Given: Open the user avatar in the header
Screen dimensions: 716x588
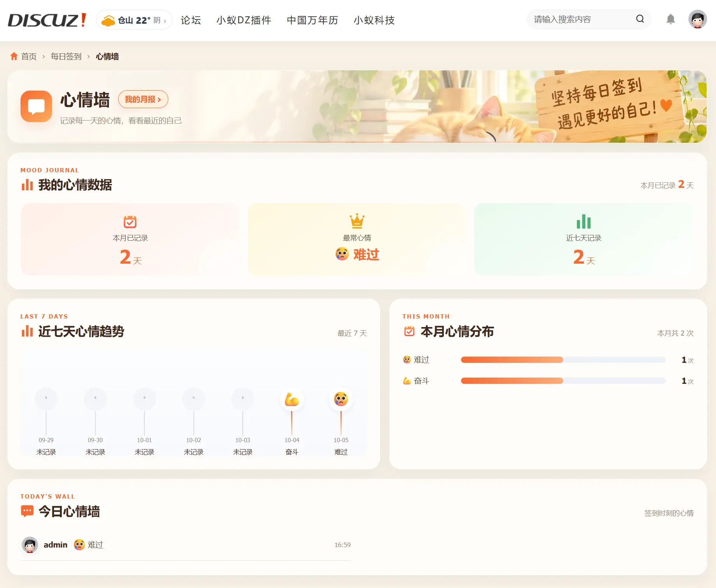Looking at the screenshot, I should point(697,19).
